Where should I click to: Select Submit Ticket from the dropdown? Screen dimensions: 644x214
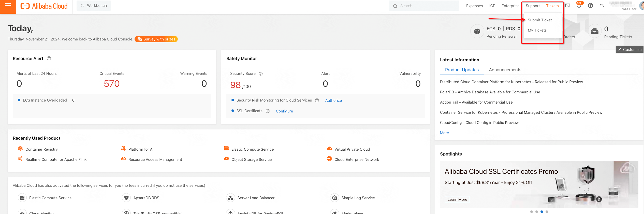click(x=540, y=20)
